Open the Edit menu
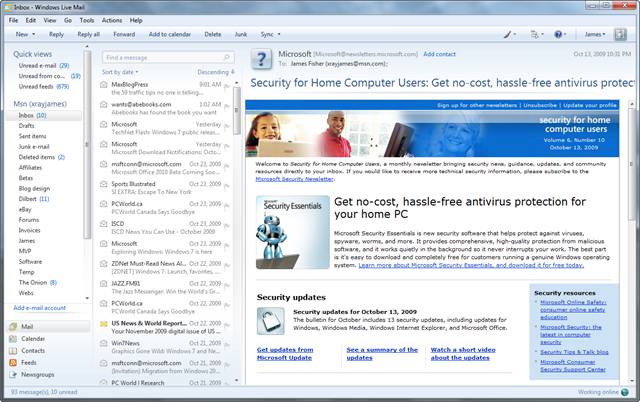Screen dimensions: 640x402 [31, 20]
